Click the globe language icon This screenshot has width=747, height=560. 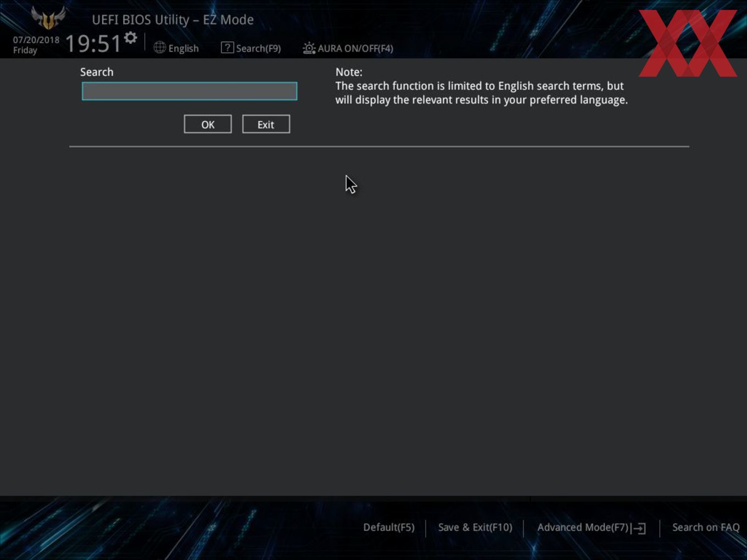160,48
